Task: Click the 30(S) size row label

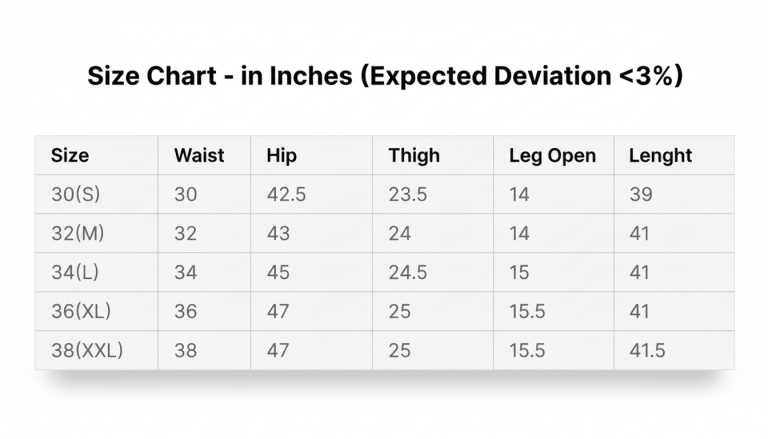Action: pyautogui.click(x=75, y=194)
